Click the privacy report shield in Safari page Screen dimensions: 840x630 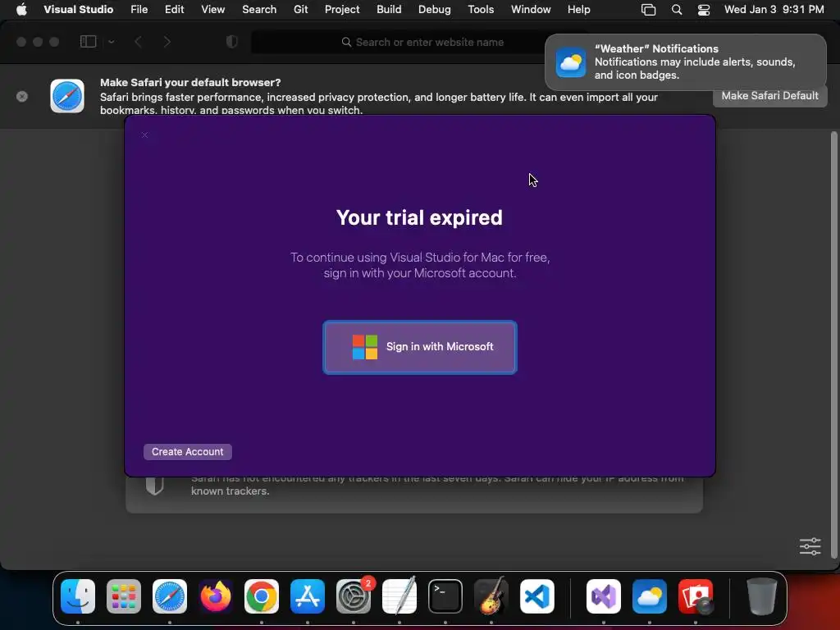pyautogui.click(x=154, y=486)
